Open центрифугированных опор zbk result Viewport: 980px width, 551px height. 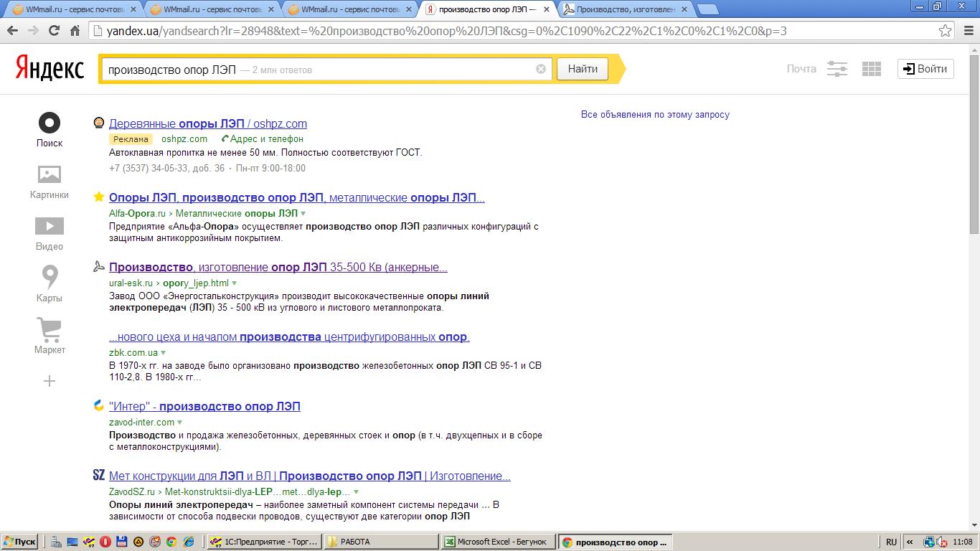tap(289, 337)
